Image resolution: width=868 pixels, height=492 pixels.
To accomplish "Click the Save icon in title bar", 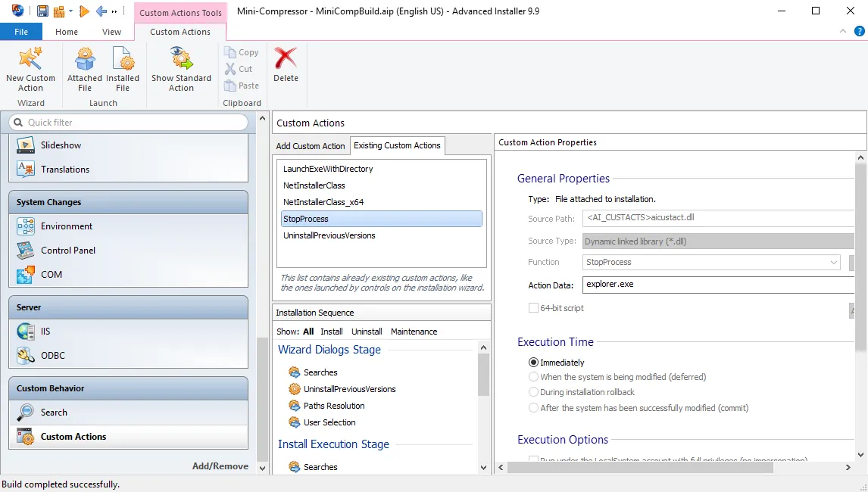I will tap(42, 11).
